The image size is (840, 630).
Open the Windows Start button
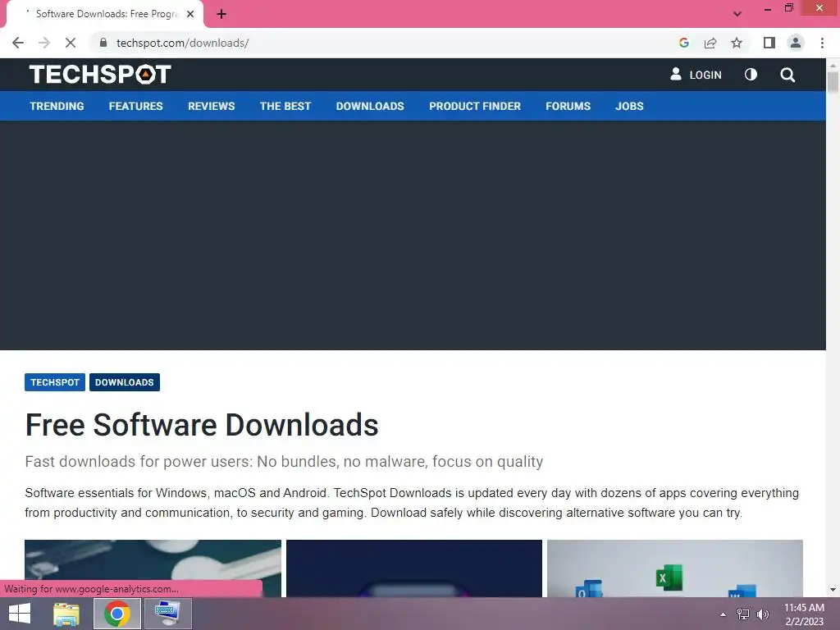pyautogui.click(x=20, y=614)
